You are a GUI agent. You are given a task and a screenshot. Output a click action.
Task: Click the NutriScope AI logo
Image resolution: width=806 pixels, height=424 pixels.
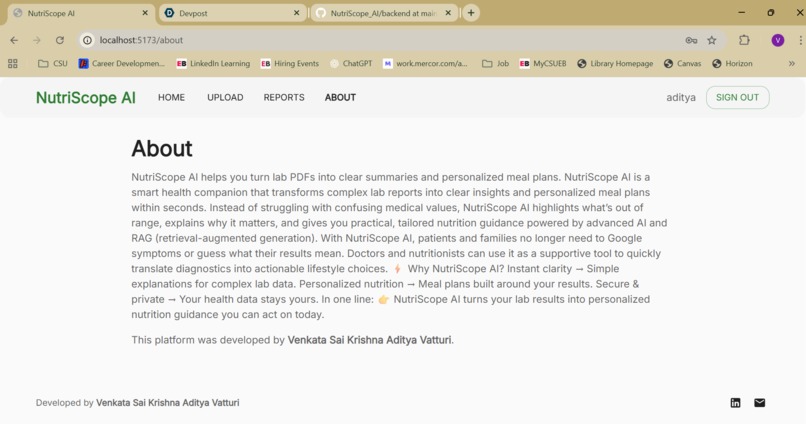86,98
